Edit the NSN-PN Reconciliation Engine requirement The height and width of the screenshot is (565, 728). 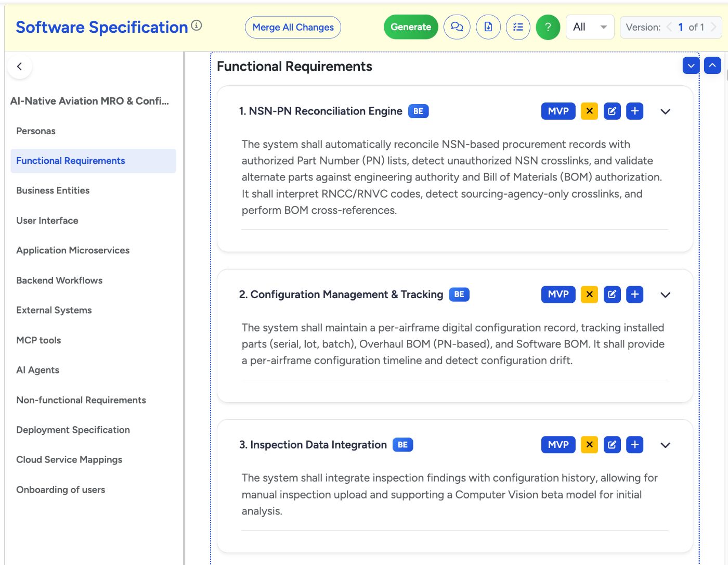612,111
